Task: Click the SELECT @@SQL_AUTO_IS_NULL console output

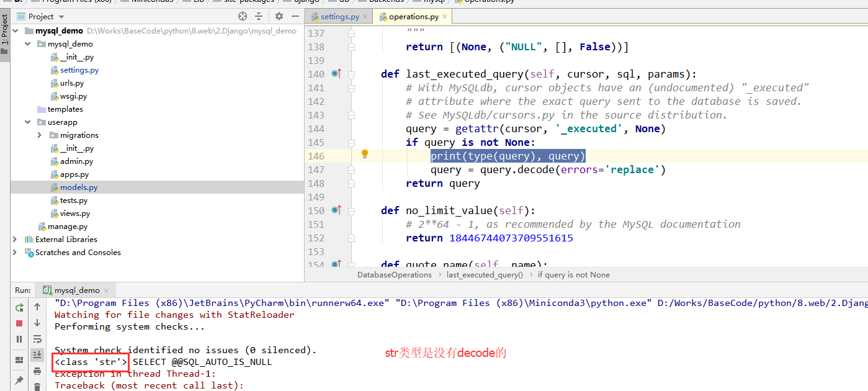Action: [x=202, y=362]
